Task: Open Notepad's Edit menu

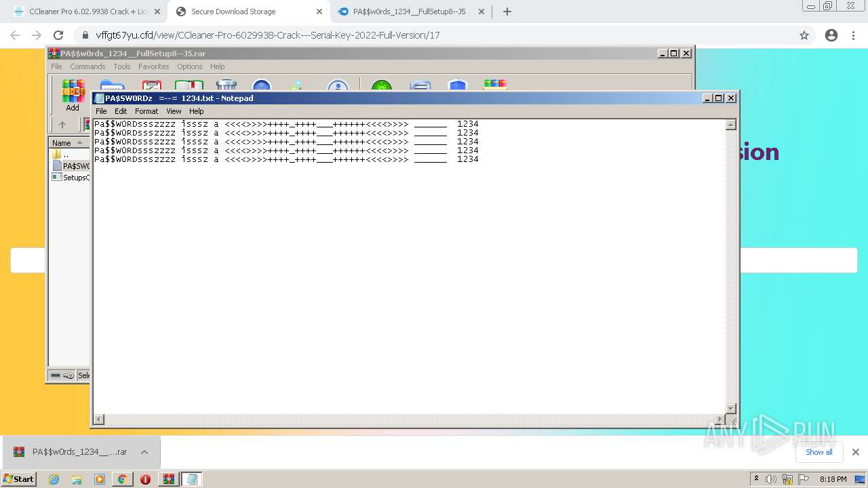Action: point(121,111)
